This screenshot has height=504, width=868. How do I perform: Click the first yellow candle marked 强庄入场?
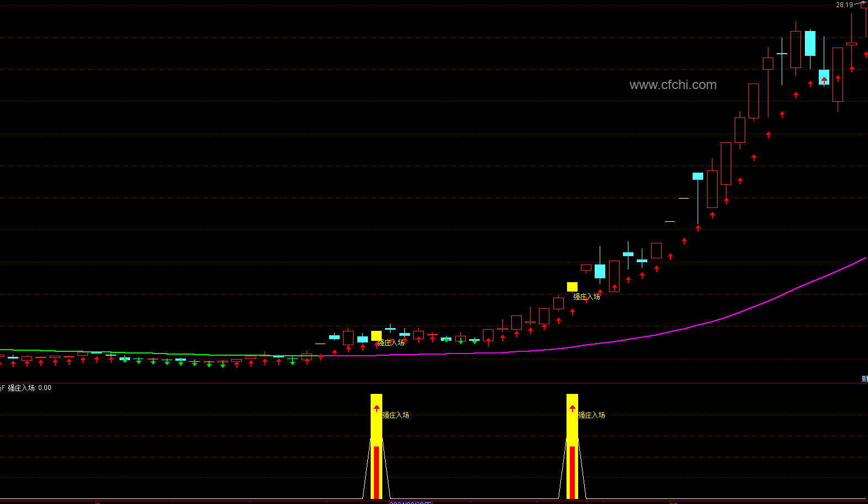click(x=376, y=336)
